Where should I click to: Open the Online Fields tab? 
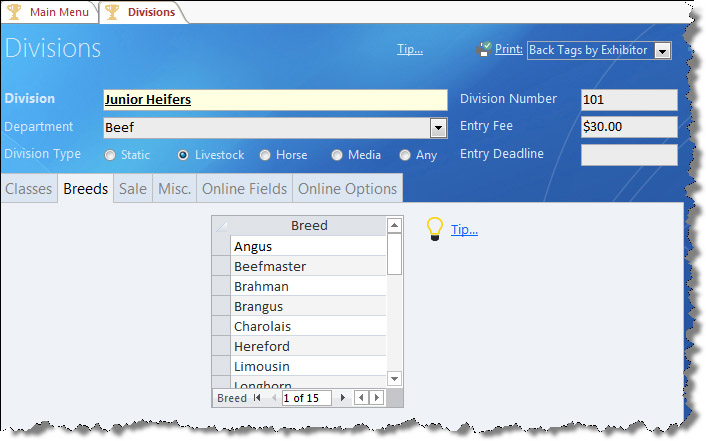(244, 189)
